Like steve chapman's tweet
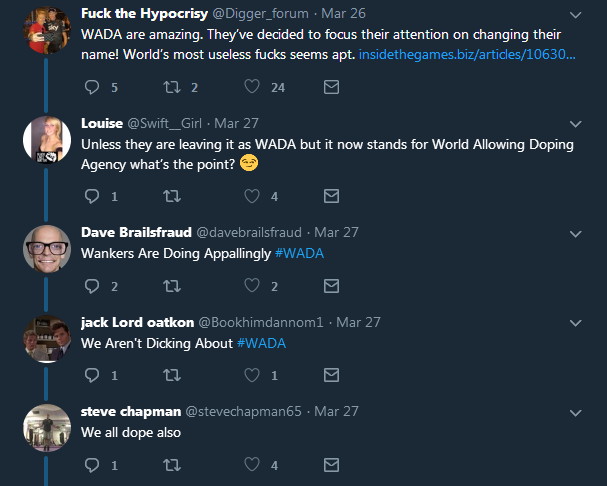Screen dimensions: 607x486 click(253, 465)
